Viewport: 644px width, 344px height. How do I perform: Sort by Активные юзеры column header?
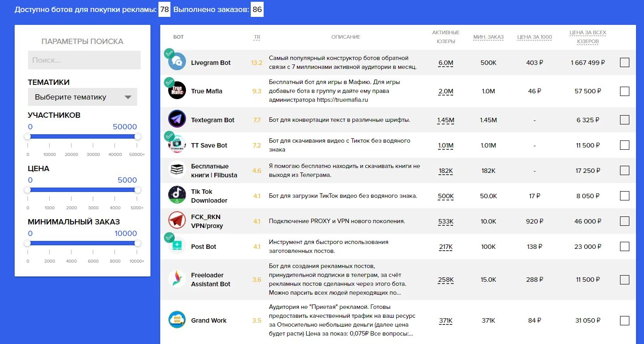tap(446, 37)
